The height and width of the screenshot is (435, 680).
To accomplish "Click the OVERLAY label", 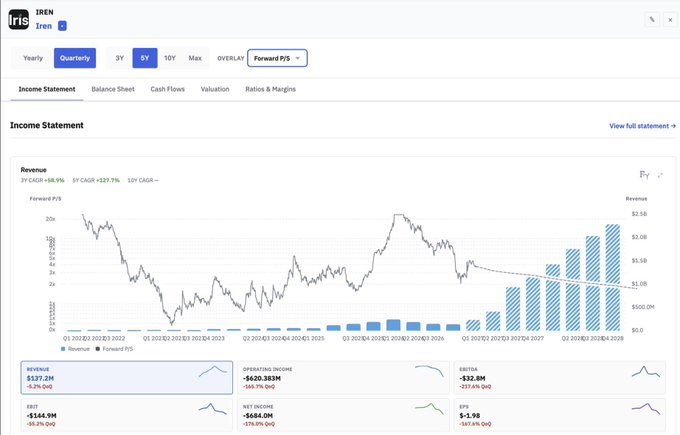I will click(x=231, y=59).
